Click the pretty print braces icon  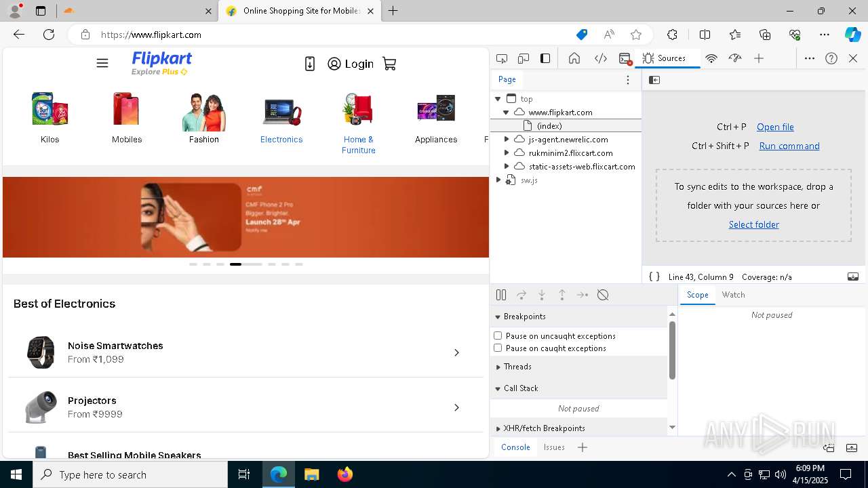click(x=654, y=277)
